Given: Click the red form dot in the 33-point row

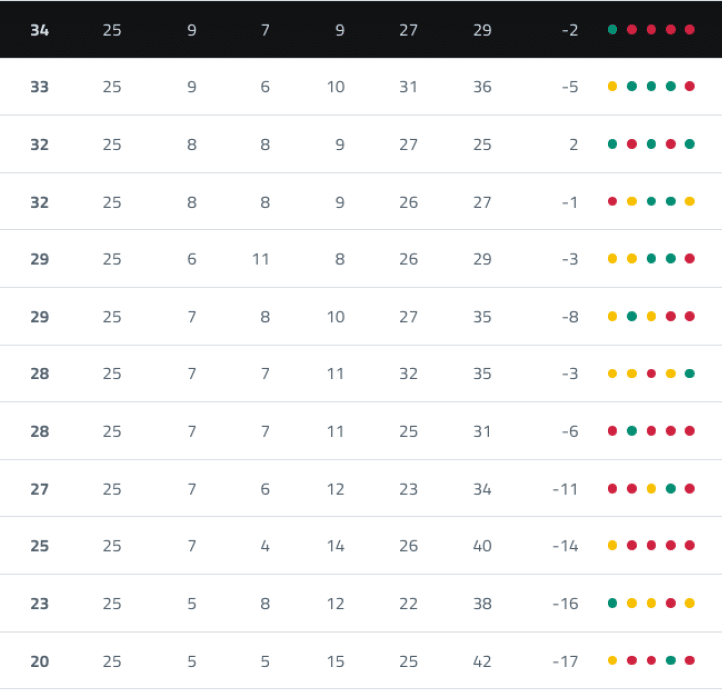Looking at the screenshot, I should (x=690, y=87).
